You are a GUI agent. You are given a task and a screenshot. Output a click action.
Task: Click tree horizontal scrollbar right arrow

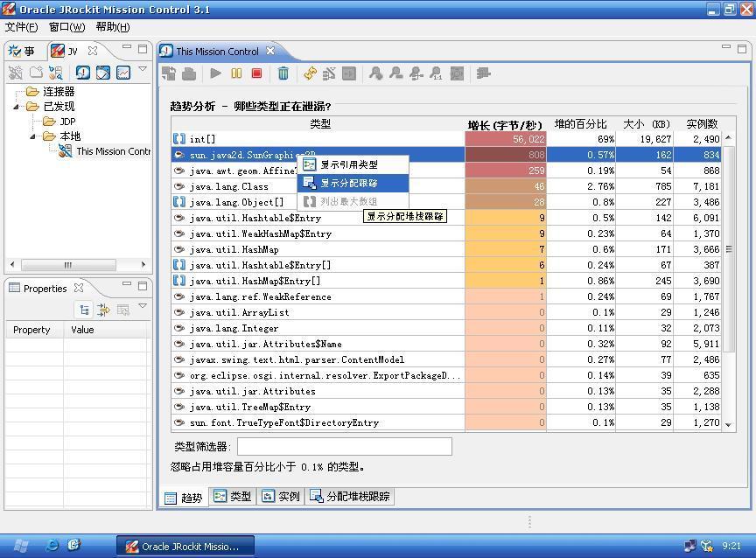143,264
